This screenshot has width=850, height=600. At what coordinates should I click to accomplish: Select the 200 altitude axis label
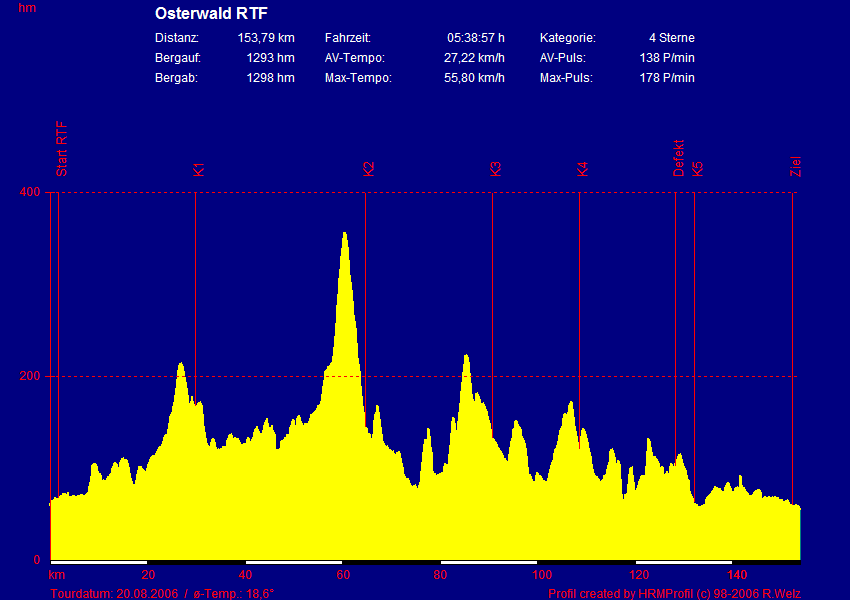pyautogui.click(x=30, y=376)
